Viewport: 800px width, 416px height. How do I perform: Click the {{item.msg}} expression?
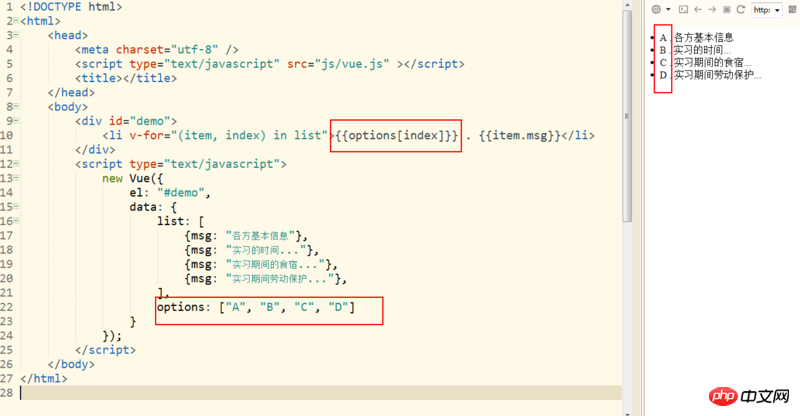(x=520, y=135)
